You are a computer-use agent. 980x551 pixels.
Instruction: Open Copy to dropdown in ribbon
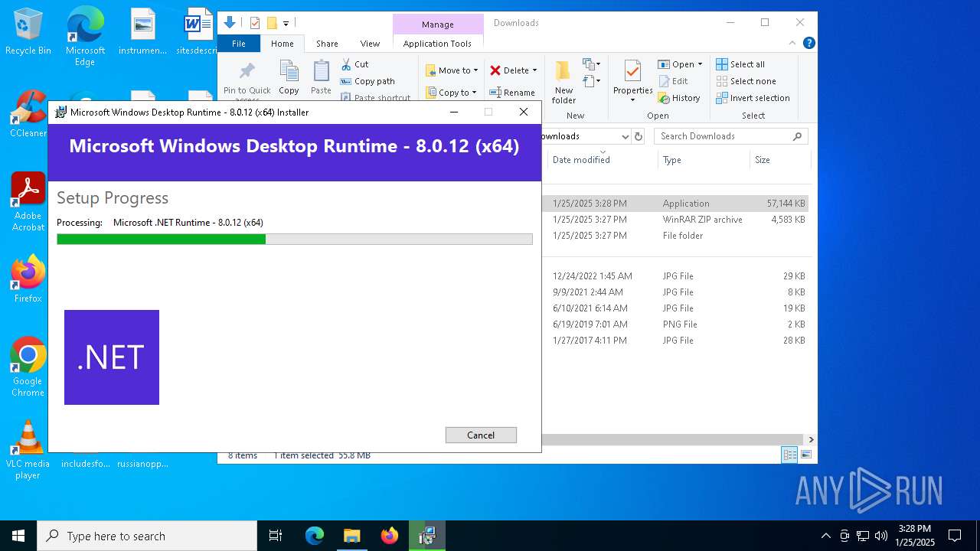pos(452,93)
